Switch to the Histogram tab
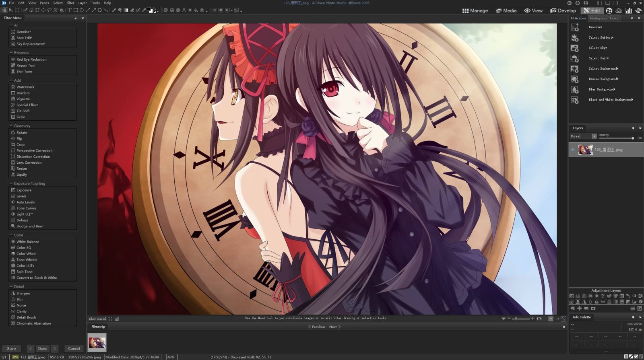Image resolution: width=644 pixels, height=360 pixels. pos(598,18)
